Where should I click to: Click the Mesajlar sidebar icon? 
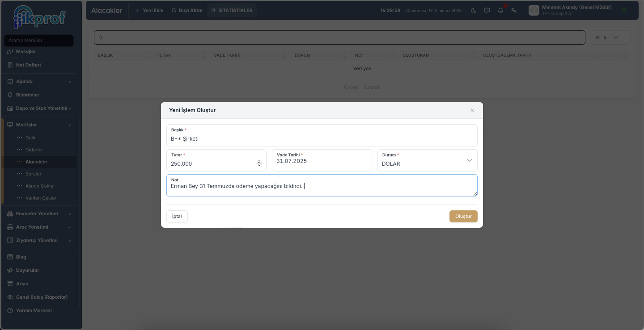pyautogui.click(x=10, y=51)
